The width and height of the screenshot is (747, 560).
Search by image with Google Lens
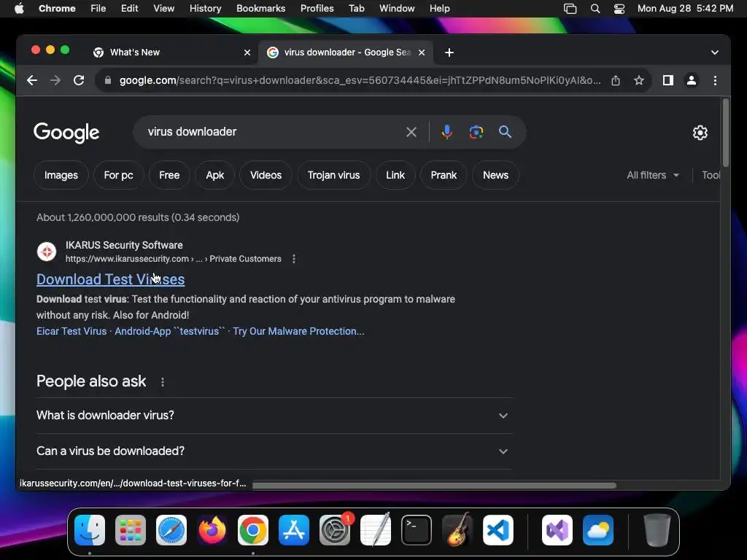(x=476, y=132)
